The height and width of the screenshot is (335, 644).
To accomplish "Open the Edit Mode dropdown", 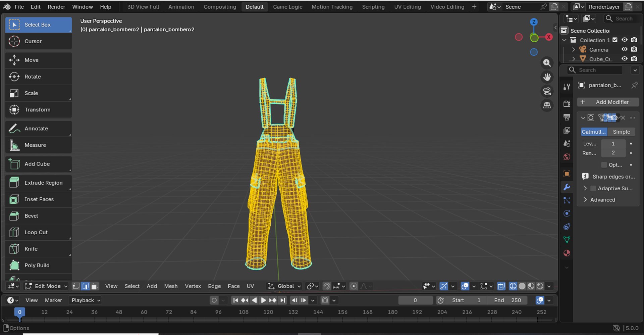I will tap(46, 286).
